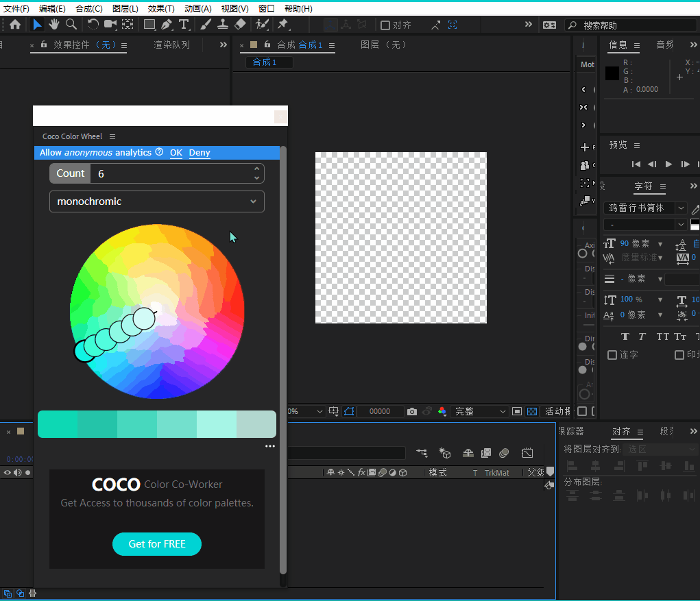This screenshot has width=700, height=601.
Task: Go to first frame in 预览 panel
Action: click(636, 164)
